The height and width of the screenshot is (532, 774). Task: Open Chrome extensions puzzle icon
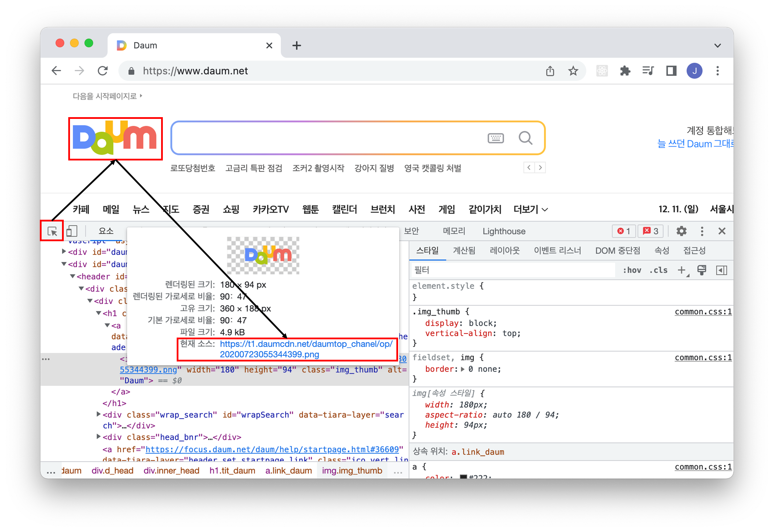click(625, 71)
